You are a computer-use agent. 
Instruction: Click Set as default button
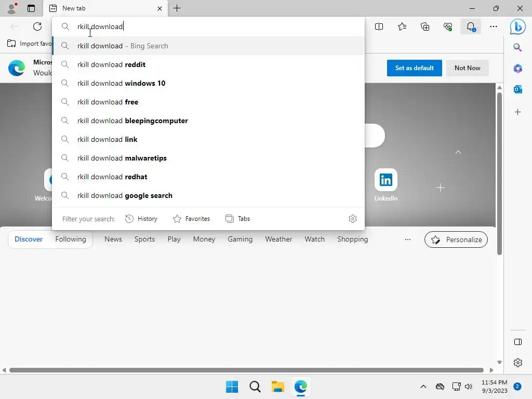(414, 68)
